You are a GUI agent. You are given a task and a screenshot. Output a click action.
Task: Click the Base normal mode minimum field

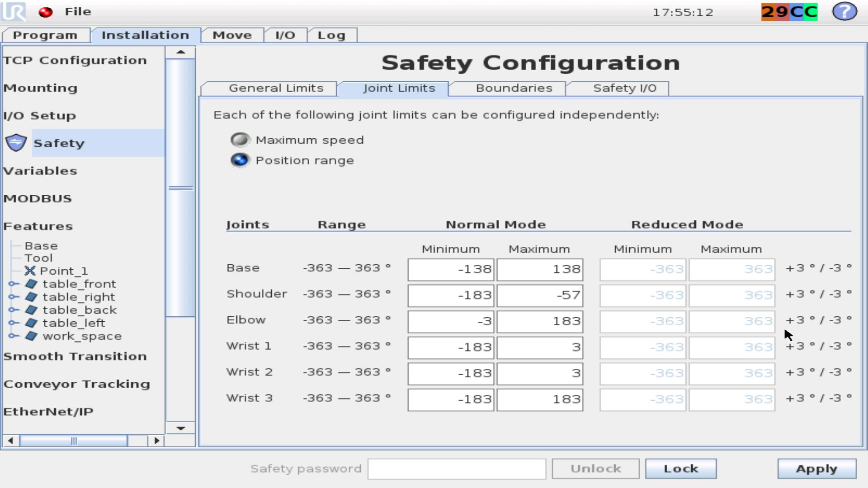451,269
